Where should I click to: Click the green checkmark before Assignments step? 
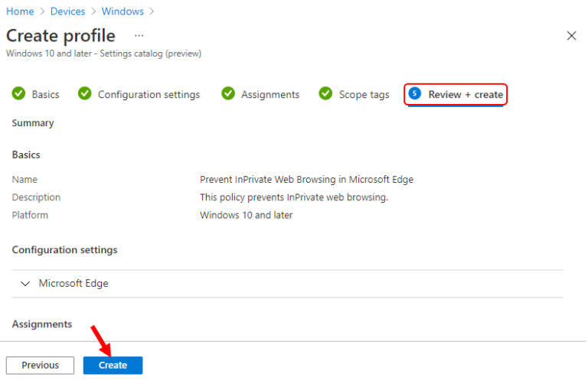[228, 94]
